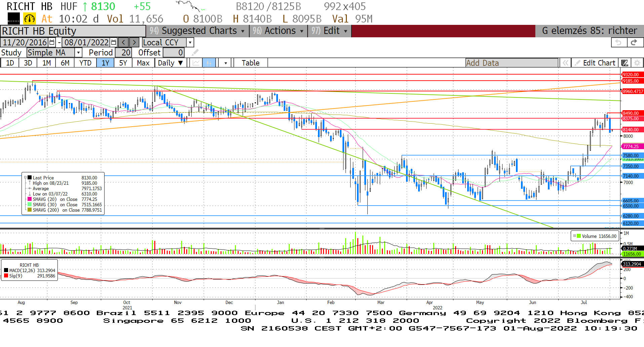The width and height of the screenshot is (644, 347).
Task: Shift date range backward with left arrow
Action: pyautogui.click(x=123, y=42)
